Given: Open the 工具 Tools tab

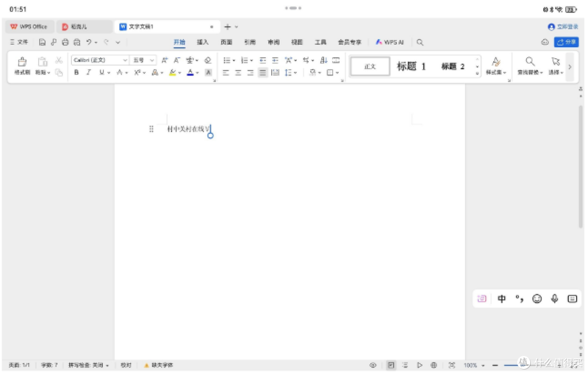Looking at the screenshot, I should (321, 42).
